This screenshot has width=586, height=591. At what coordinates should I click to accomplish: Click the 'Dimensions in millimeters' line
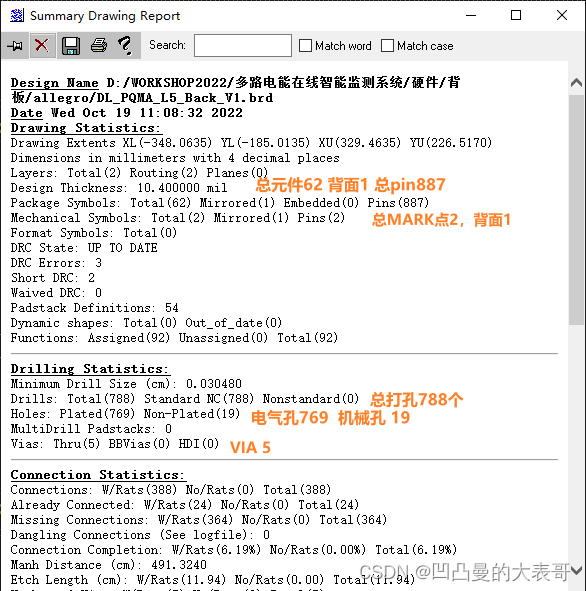click(175, 158)
